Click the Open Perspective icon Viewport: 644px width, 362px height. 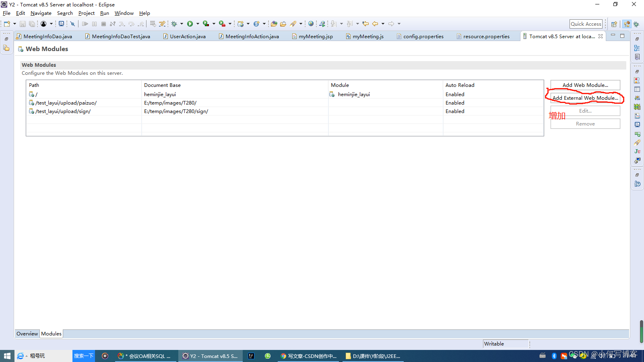614,24
